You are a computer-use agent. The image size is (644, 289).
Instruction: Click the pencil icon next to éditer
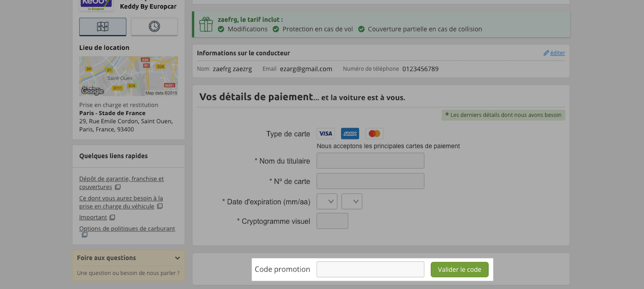546,53
